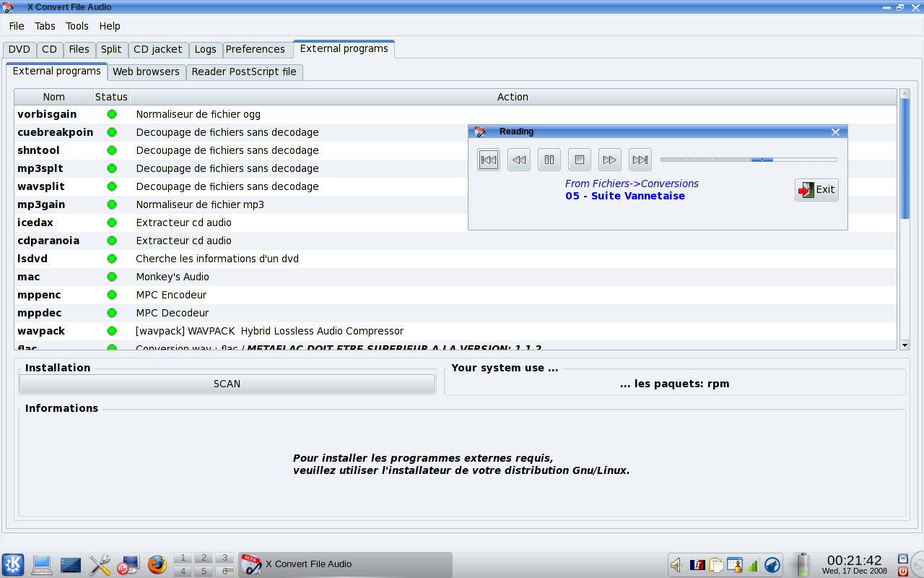Open the volume speaker tray icon
This screenshot has height=578, width=924.
click(676, 565)
